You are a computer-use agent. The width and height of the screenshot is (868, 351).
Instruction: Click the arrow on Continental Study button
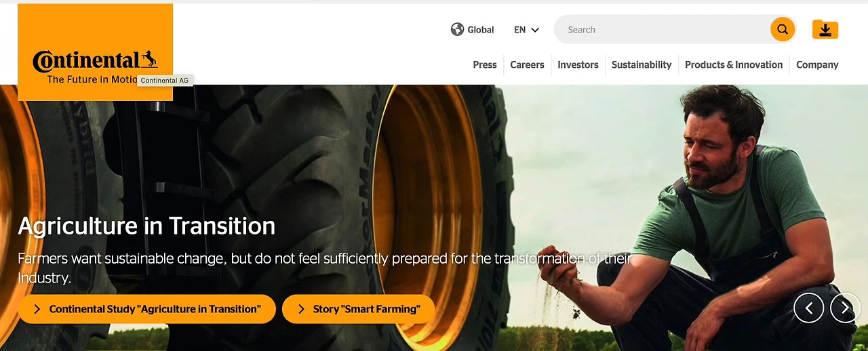(x=37, y=309)
